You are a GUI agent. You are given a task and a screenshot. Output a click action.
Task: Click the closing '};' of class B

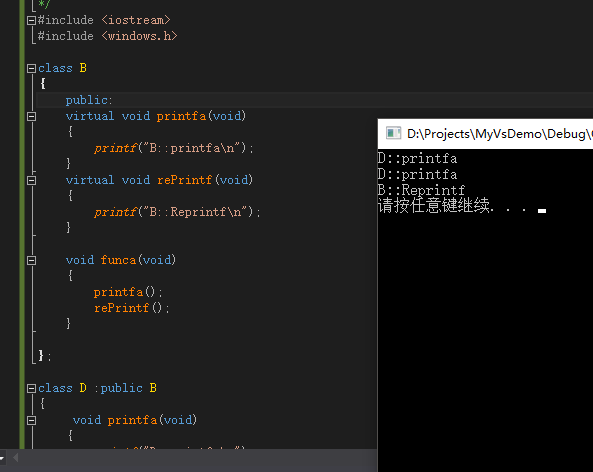(x=45, y=356)
